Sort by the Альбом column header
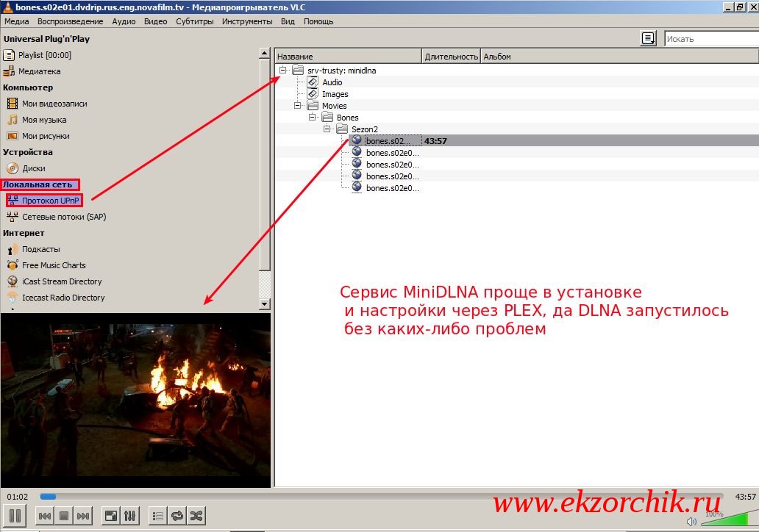This screenshot has width=759, height=532. point(619,56)
